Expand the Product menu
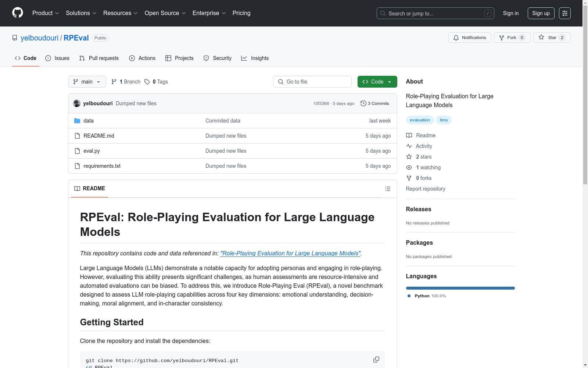This screenshot has height=368, width=588. click(x=46, y=13)
